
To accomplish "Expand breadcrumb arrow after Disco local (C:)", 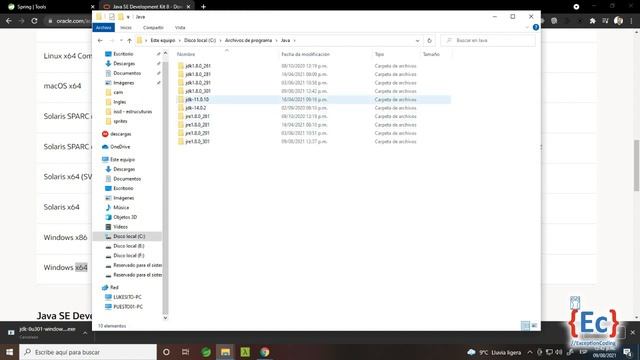I will [220, 40].
